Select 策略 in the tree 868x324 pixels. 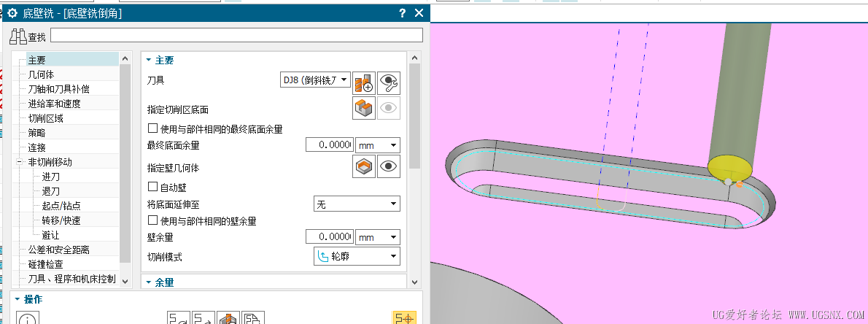coord(37,133)
